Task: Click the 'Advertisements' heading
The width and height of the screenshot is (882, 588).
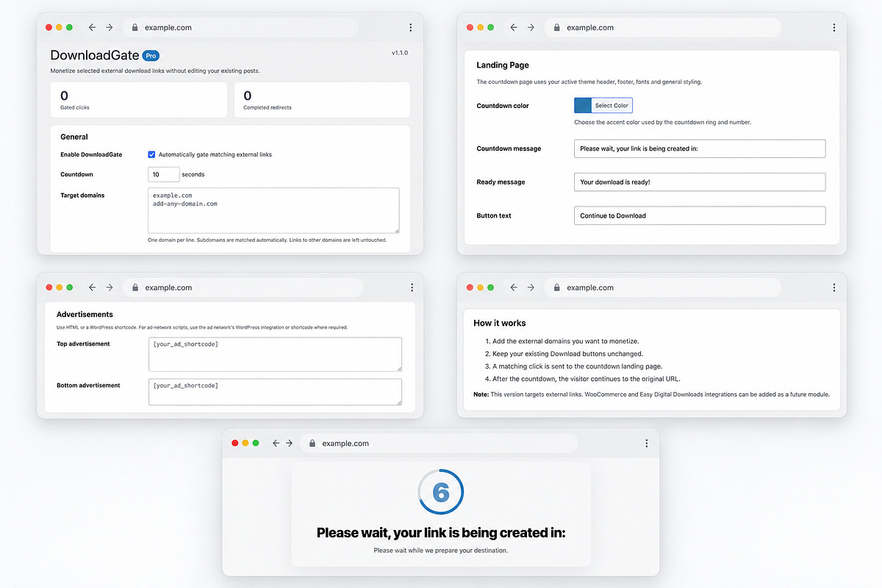Action: tap(85, 315)
